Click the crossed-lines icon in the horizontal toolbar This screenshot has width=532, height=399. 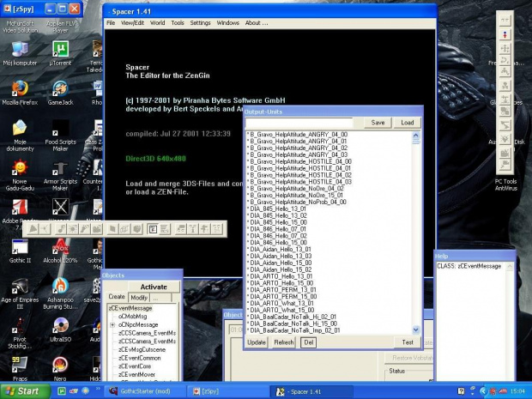[x=45, y=229]
